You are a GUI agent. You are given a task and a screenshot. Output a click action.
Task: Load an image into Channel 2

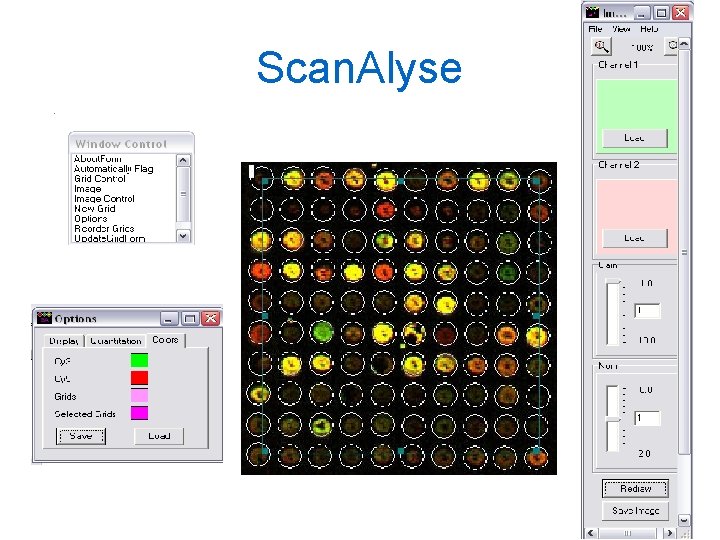coord(635,238)
